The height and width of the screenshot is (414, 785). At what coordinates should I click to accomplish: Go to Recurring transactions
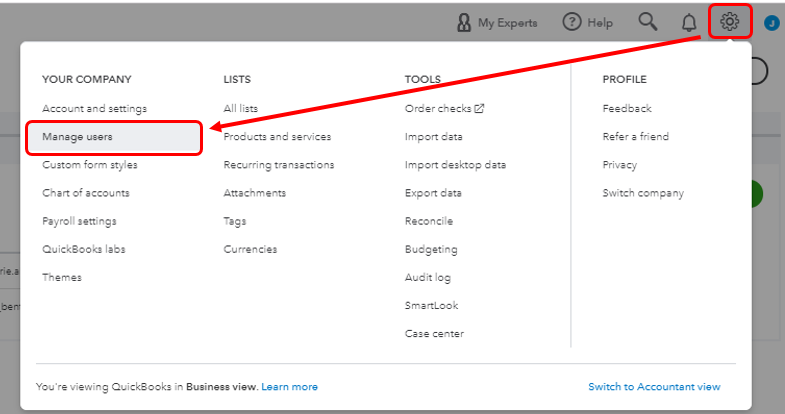(x=279, y=165)
